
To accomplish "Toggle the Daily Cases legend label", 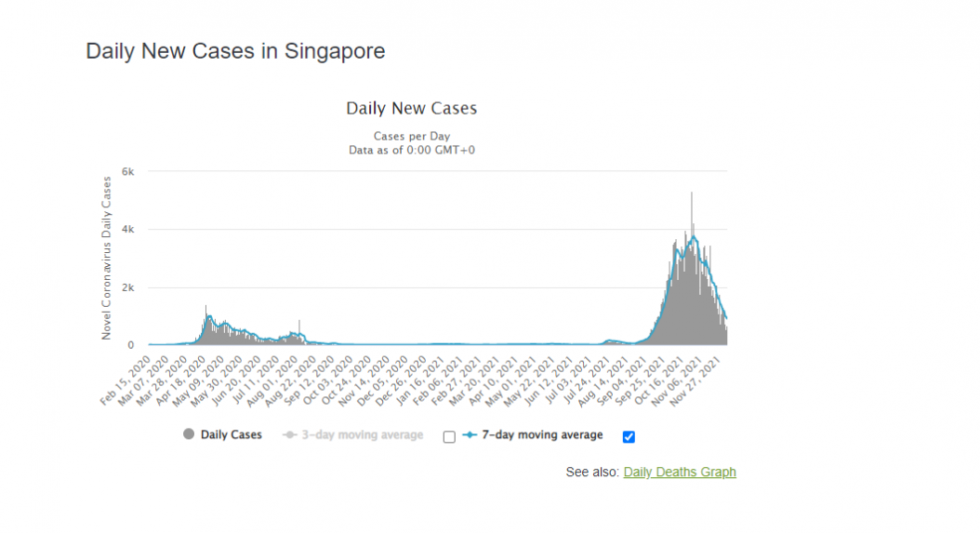I will pos(231,434).
